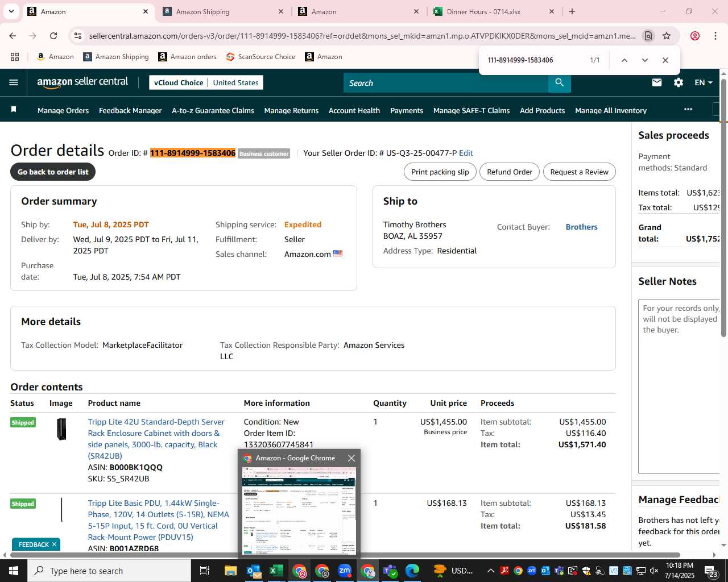
Task: Click the Amazon seller central logo
Action: (82, 82)
